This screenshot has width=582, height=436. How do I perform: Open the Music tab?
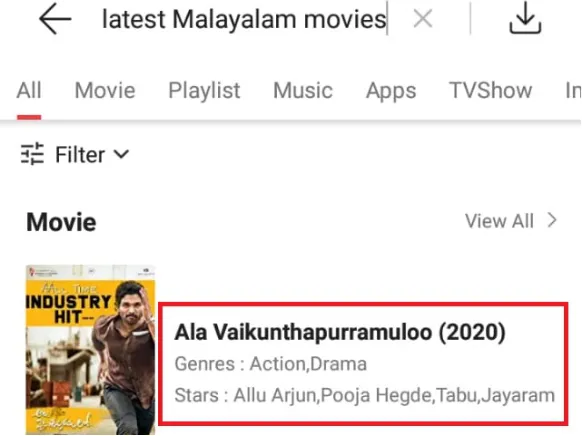point(303,90)
